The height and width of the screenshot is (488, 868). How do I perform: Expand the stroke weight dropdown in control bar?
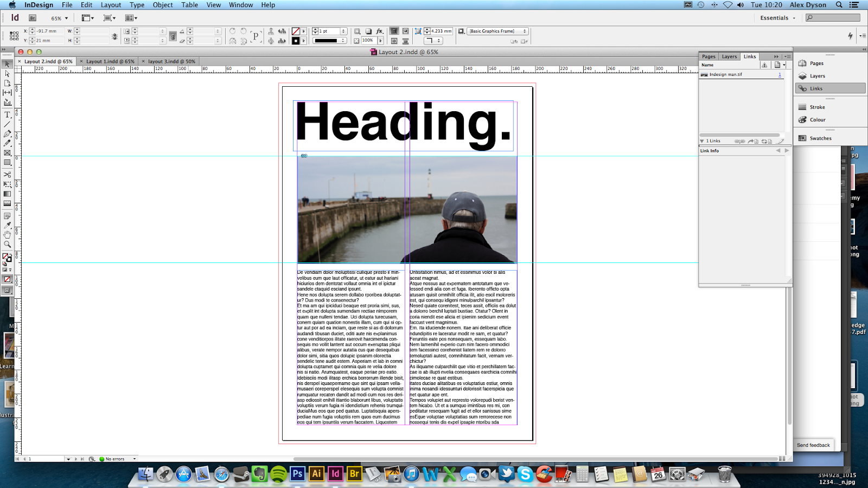(x=343, y=31)
